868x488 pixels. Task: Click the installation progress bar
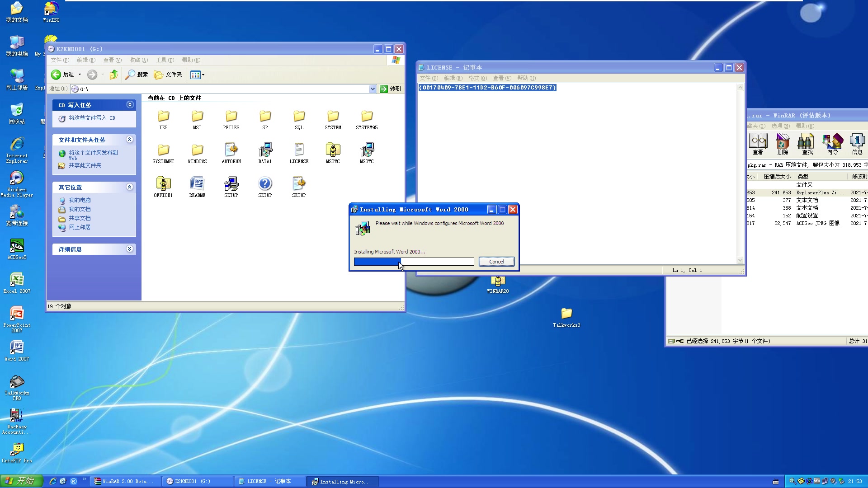(414, 262)
